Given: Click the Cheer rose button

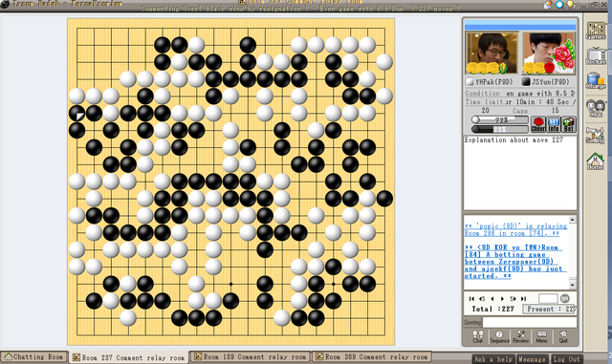Looking at the screenshot, I should (x=538, y=124).
